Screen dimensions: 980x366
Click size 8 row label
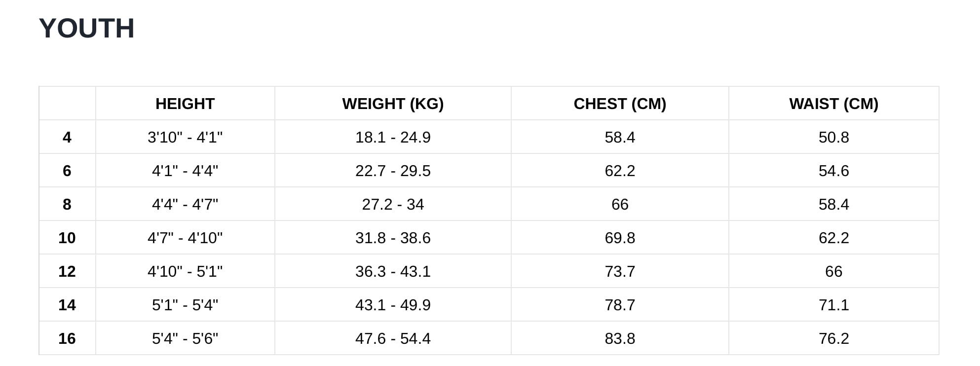click(67, 204)
